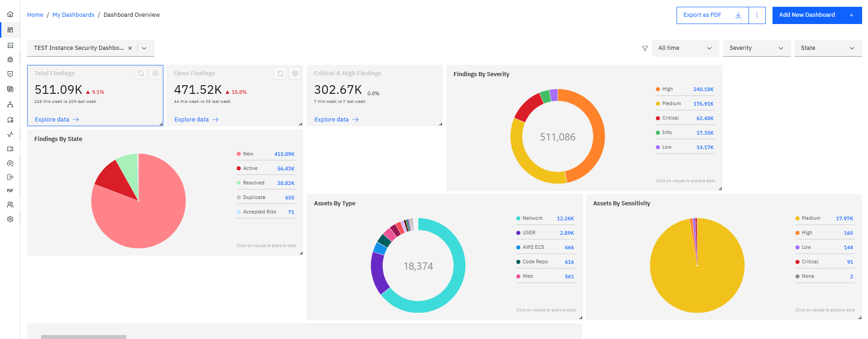Open the ticket sidebar icon
The width and height of the screenshot is (868, 339).
click(x=10, y=149)
